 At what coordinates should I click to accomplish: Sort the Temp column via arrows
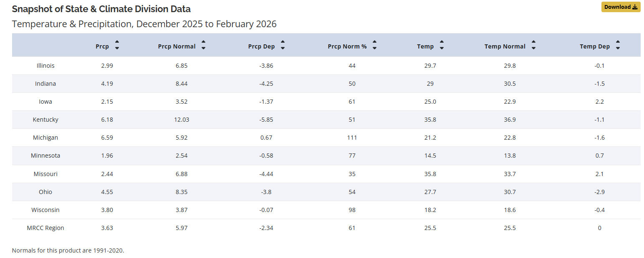point(442,45)
